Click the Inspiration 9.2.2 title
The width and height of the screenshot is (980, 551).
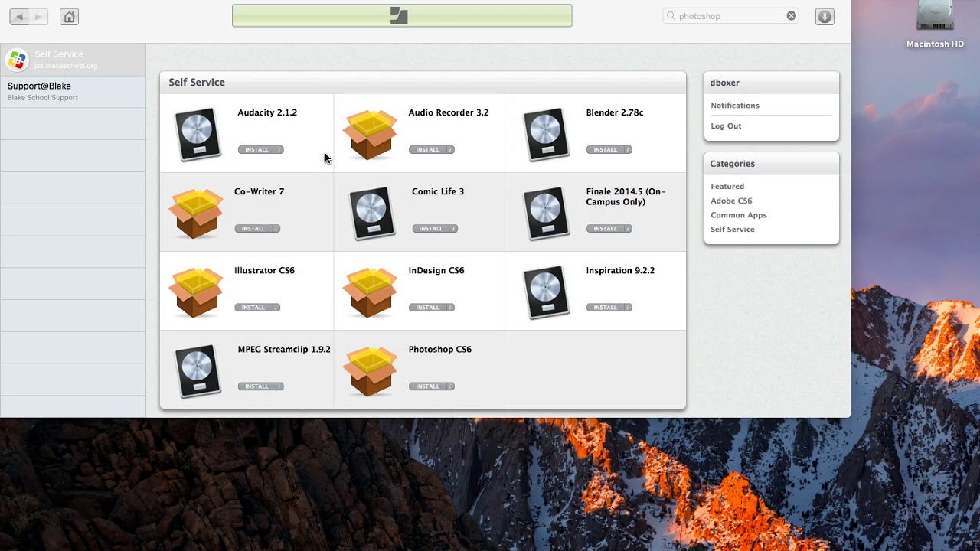(620, 270)
